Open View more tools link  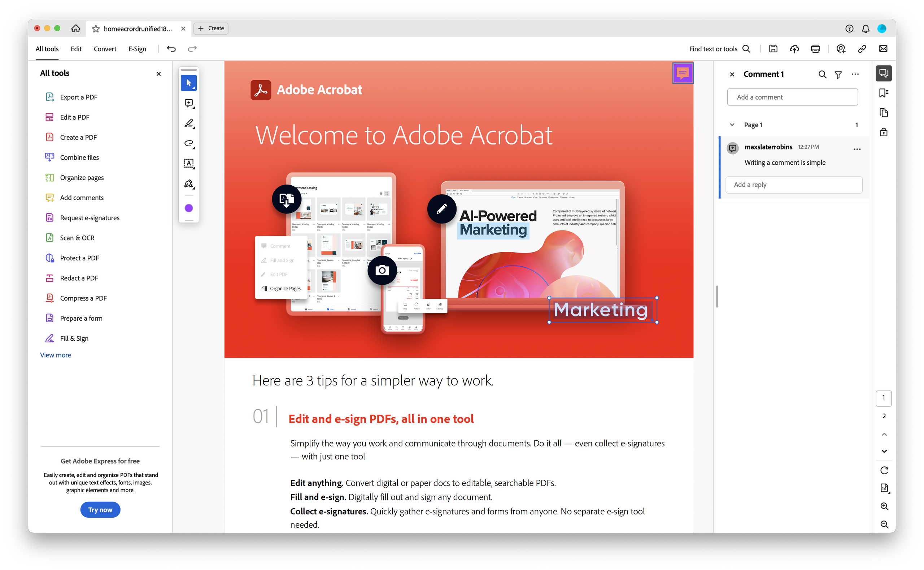tap(55, 355)
